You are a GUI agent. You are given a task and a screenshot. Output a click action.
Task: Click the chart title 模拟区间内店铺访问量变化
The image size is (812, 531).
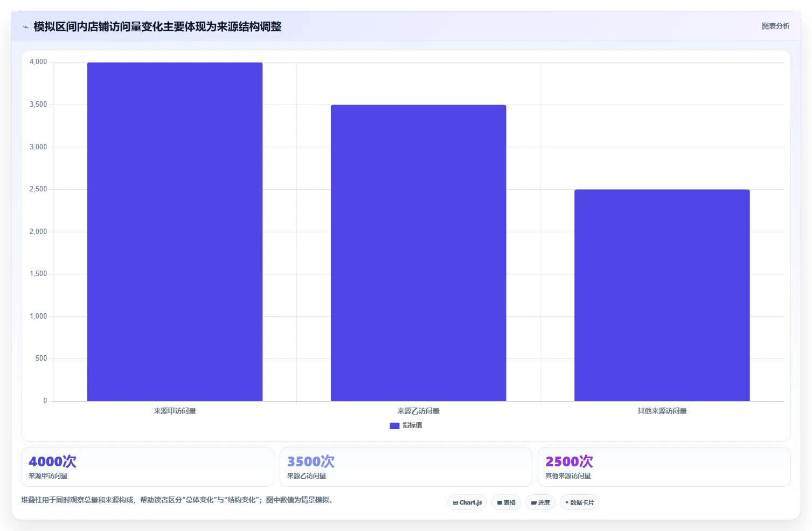157,26
